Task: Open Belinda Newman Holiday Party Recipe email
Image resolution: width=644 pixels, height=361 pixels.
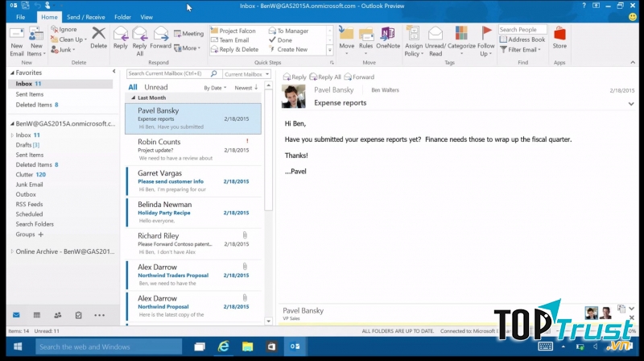Action: tap(193, 213)
